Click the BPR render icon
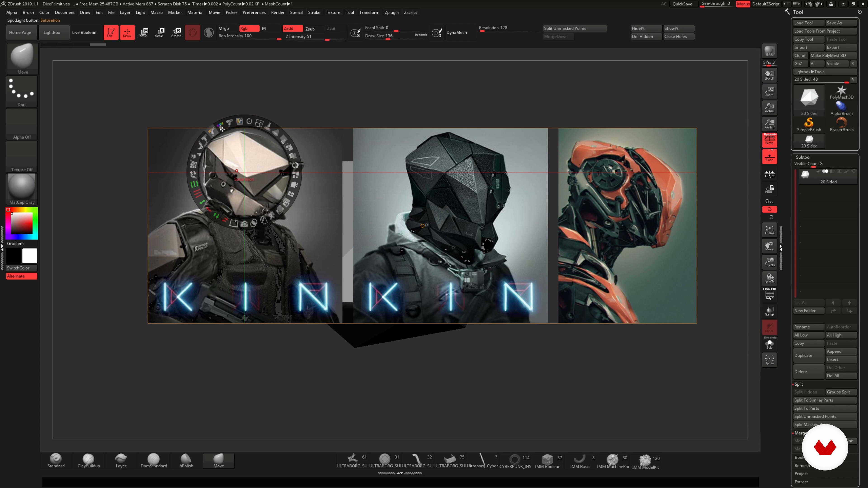The width and height of the screenshot is (868, 488). coord(769,51)
